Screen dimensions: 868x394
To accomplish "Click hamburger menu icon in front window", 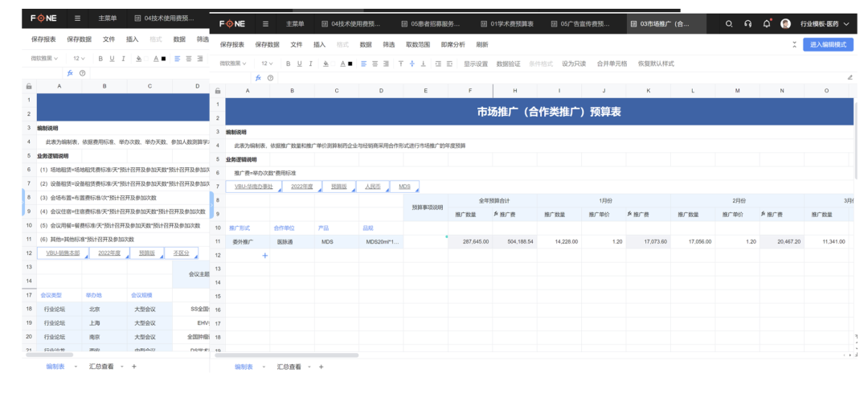I will click(x=266, y=24).
